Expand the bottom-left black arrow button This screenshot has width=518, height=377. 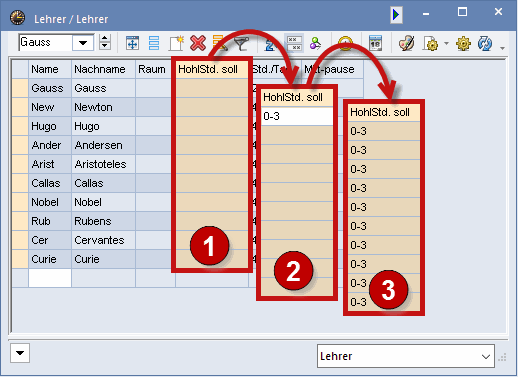tap(20, 353)
